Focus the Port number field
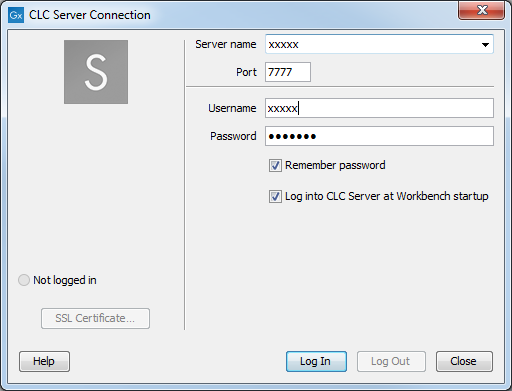The image size is (512, 391). coord(288,72)
